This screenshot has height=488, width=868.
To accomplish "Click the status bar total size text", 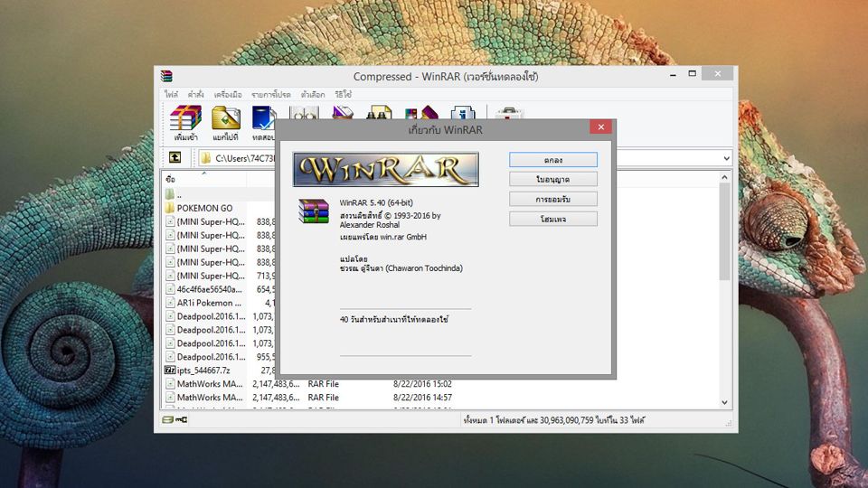I will [553, 420].
